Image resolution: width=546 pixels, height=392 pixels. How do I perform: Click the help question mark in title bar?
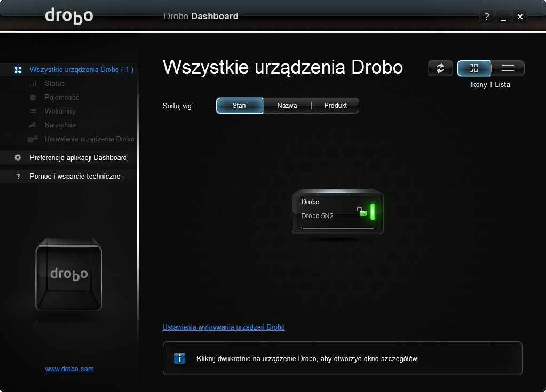487,17
